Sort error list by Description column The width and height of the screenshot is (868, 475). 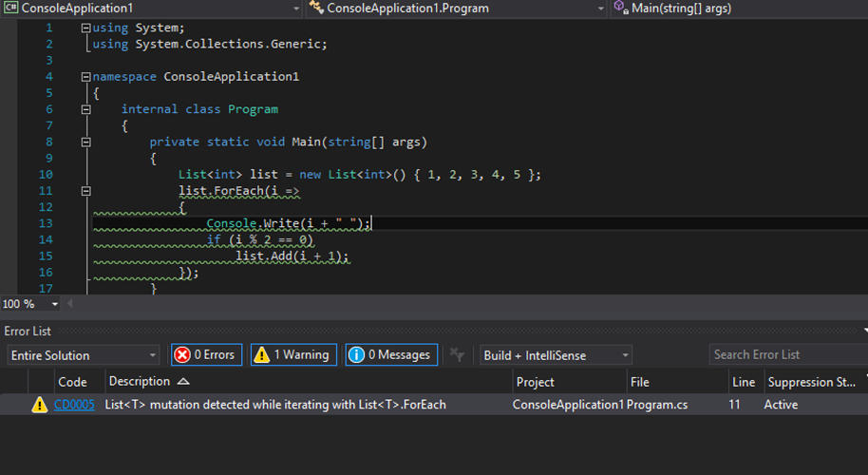coord(309,382)
